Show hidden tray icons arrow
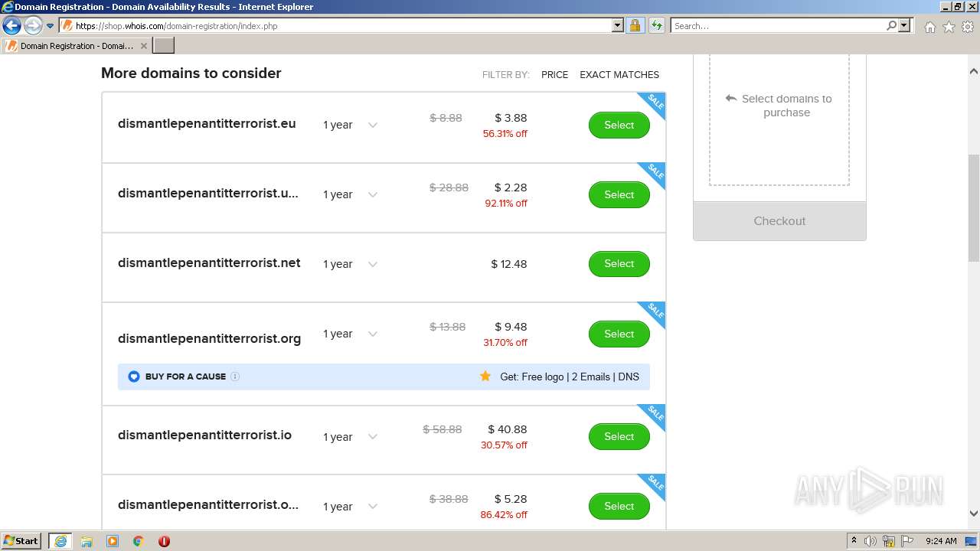980x551 pixels. [x=854, y=540]
